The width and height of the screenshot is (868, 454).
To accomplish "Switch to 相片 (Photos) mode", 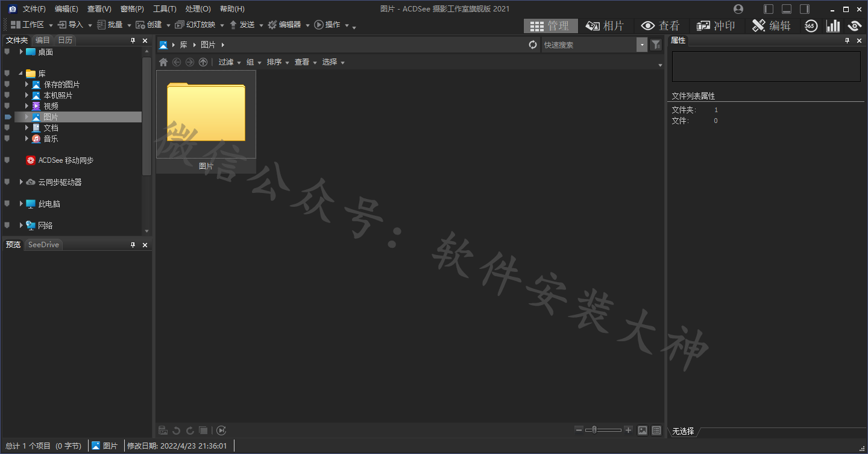I will pos(605,26).
